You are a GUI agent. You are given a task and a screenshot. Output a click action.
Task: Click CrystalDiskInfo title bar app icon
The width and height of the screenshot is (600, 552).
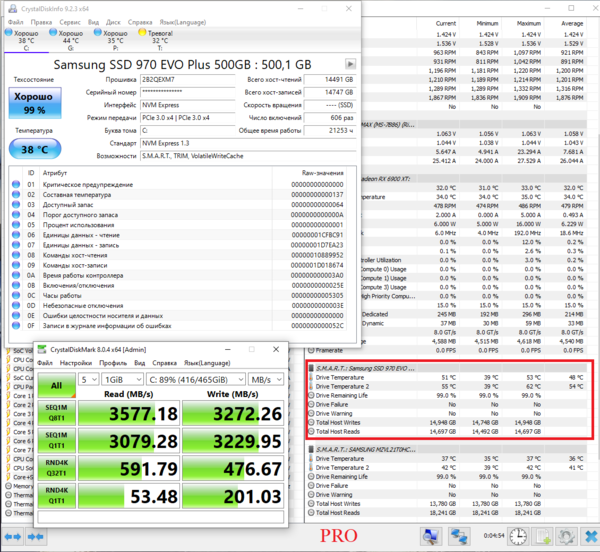point(13,8)
